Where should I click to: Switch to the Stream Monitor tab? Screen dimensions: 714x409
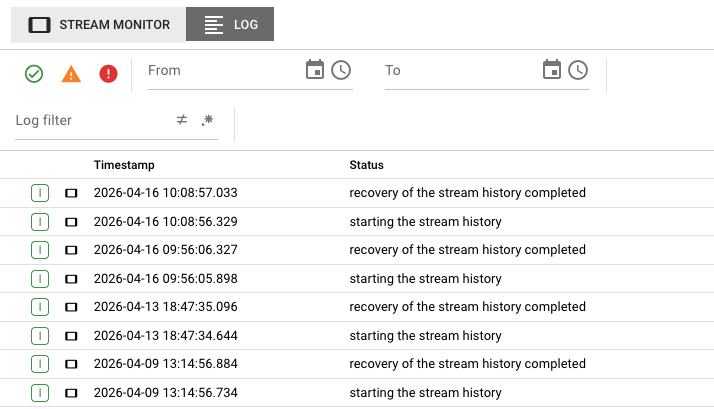[98, 25]
